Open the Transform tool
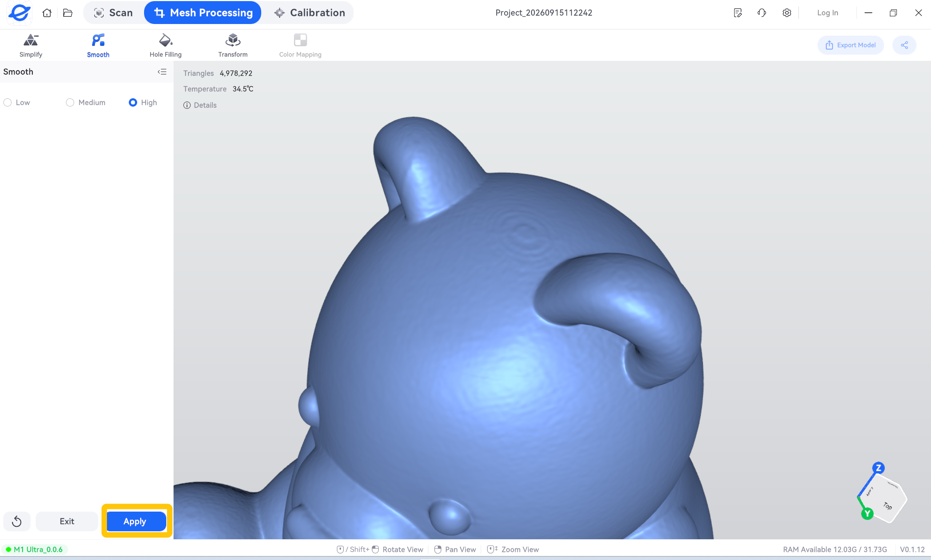 click(233, 45)
